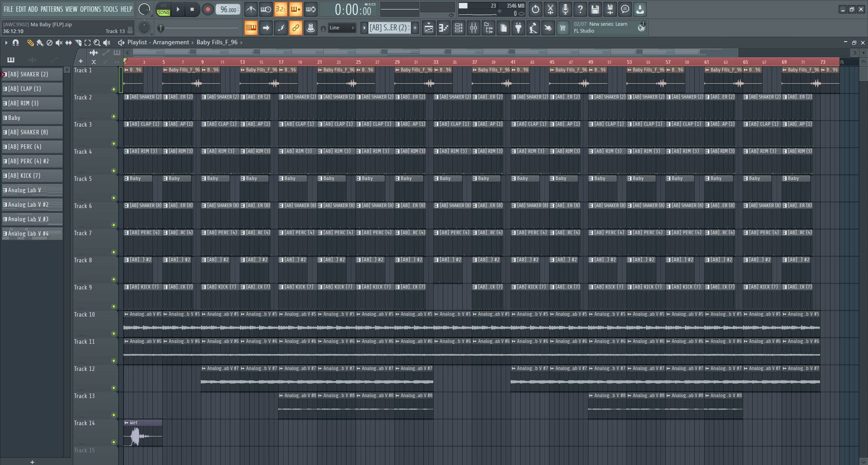Save project with the floppy disk icon

pyautogui.click(x=595, y=9)
